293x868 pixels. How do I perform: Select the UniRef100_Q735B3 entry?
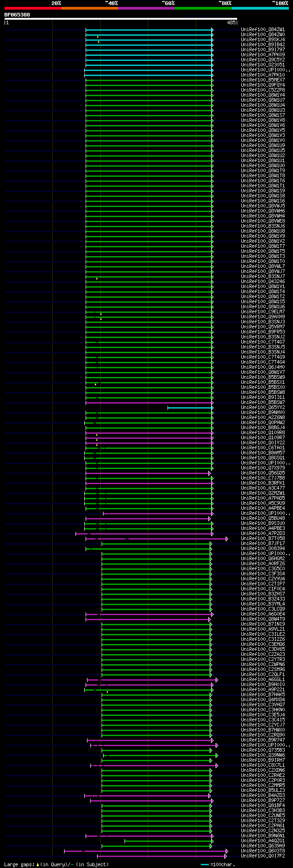(263, 750)
